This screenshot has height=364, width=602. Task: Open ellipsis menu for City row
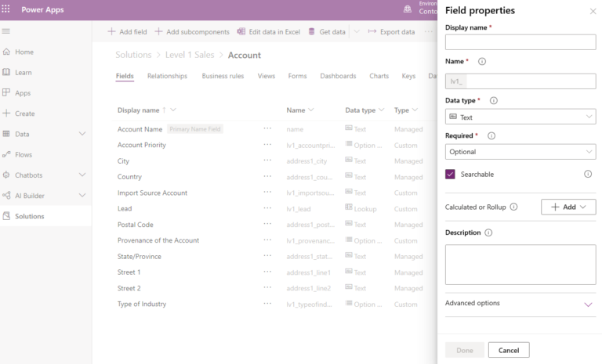[x=267, y=160]
